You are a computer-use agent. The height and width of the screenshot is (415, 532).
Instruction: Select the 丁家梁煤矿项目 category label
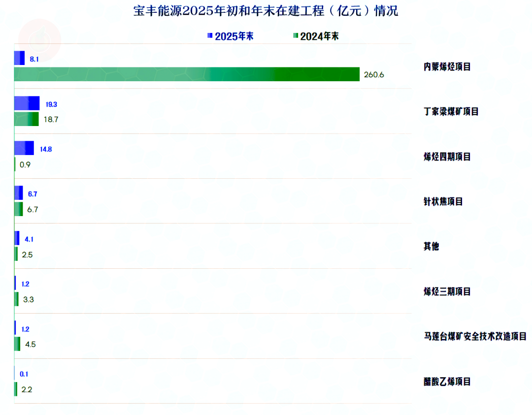[451, 111]
